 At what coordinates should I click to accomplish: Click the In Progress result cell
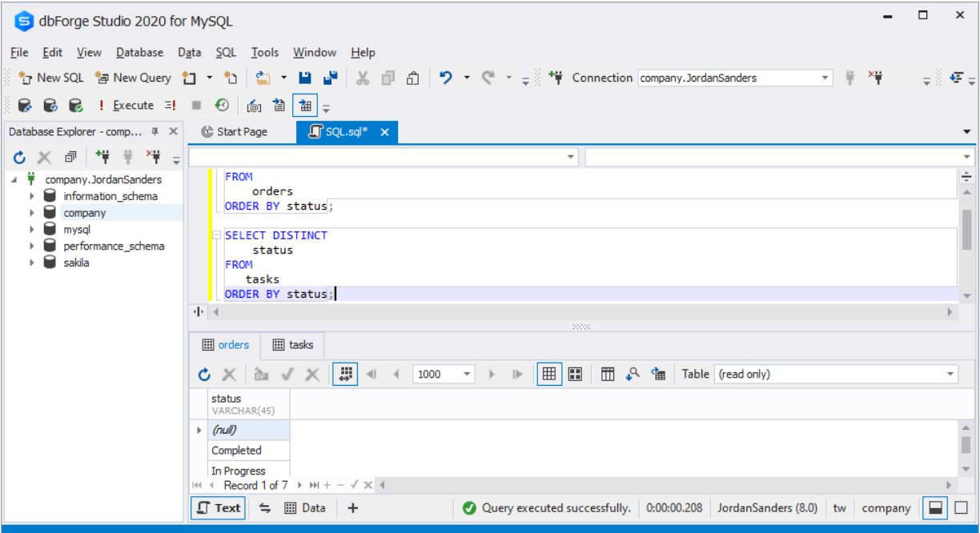pyautogui.click(x=248, y=471)
